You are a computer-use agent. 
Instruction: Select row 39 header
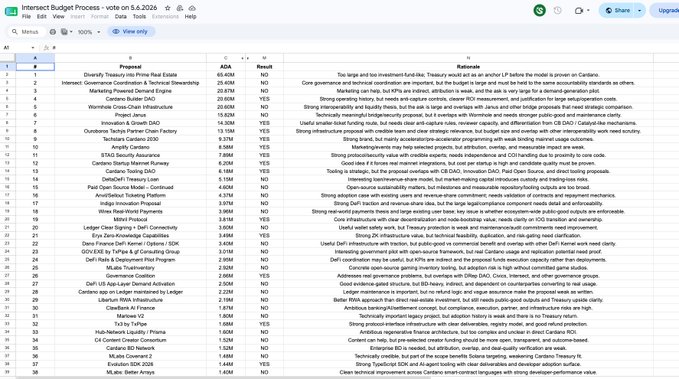click(7, 372)
